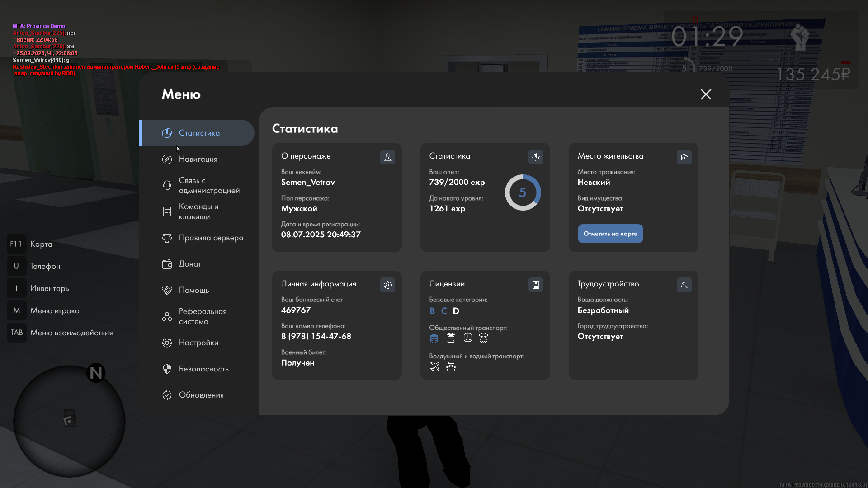Viewport: 868px width, 488px height.
Task: Click the D license category letter
Action: 456,311
